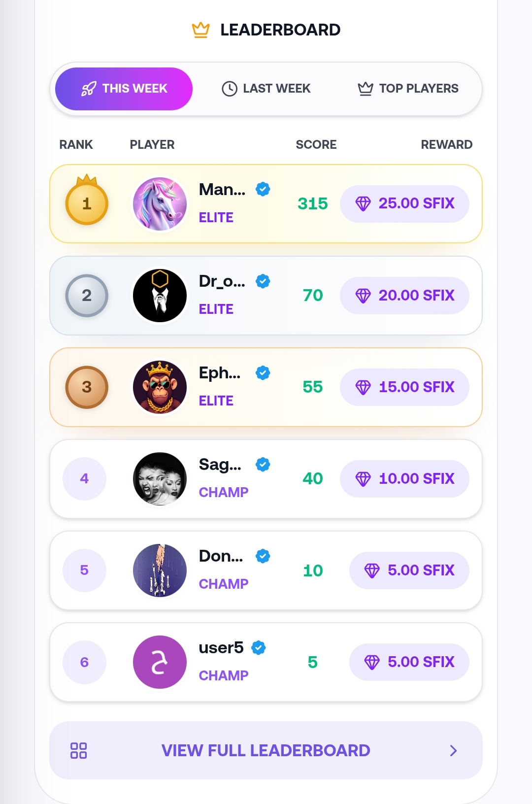Switch to the THIS WEEK tab
The width and height of the screenshot is (532, 804).
pyautogui.click(x=124, y=89)
